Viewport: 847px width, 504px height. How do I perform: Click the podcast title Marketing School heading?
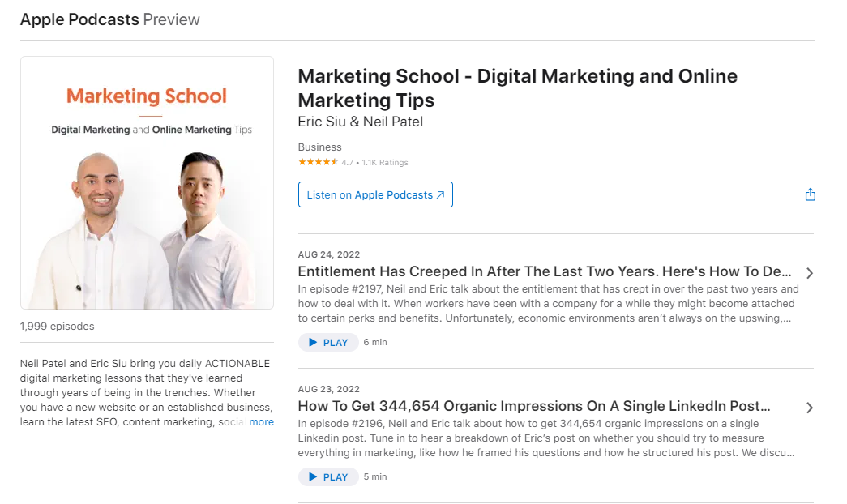[x=517, y=88]
